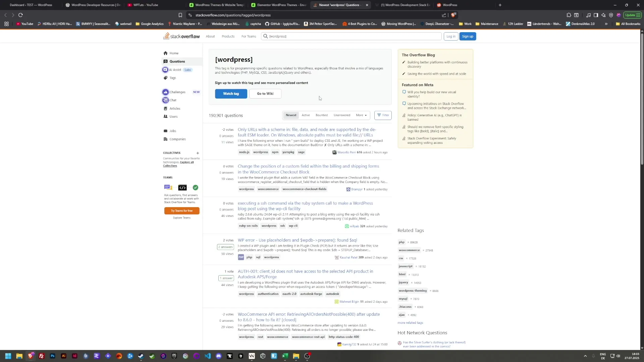Click Products in the Stack Overflow navbar

coord(228,36)
